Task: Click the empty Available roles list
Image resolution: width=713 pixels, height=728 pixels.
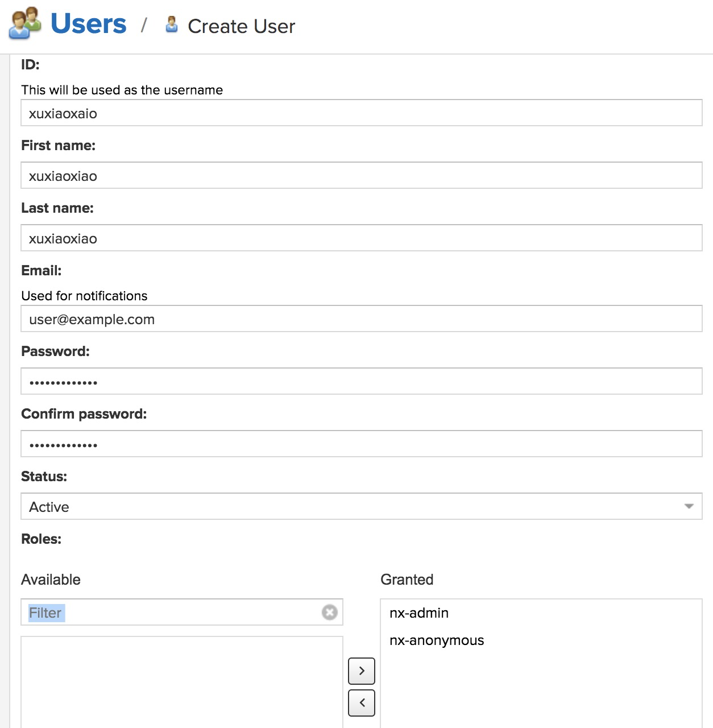Action: [x=182, y=682]
